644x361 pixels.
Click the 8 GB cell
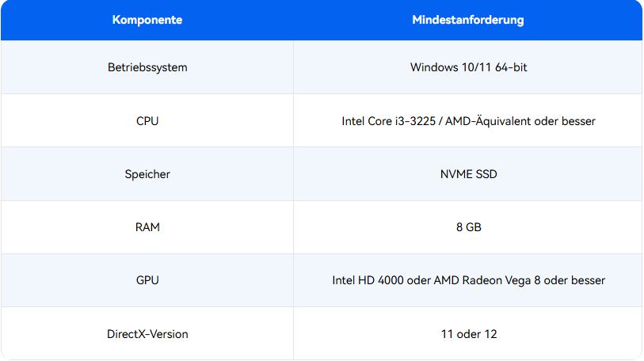(468, 227)
